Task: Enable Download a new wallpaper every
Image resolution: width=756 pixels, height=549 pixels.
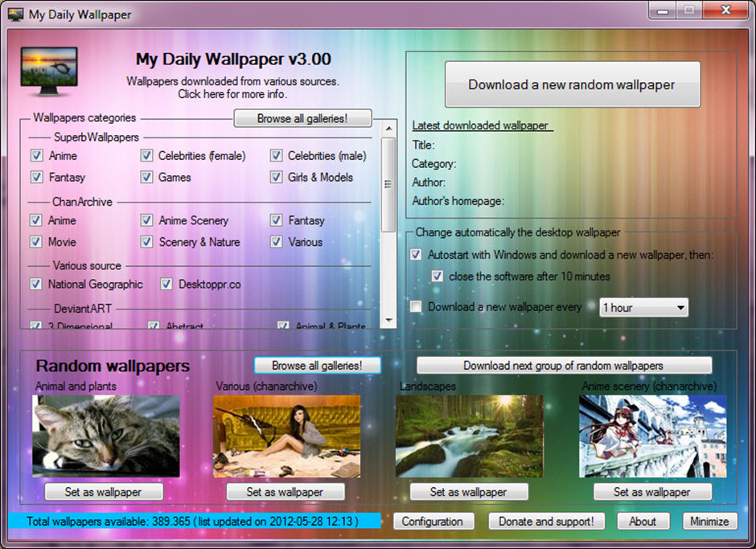Action: click(416, 306)
